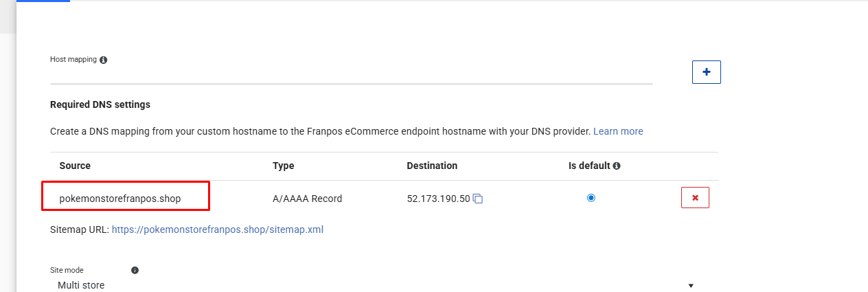
Task: Add a new host mapping with plus button
Action: click(x=706, y=72)
